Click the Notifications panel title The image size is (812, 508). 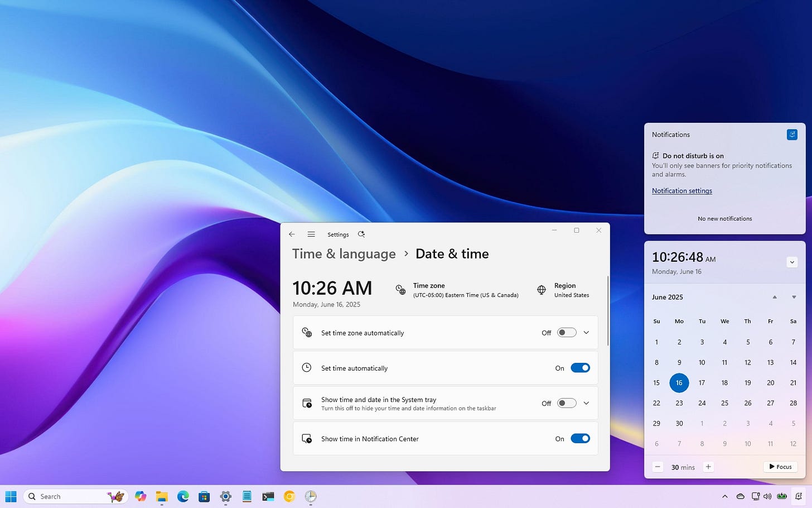pyautogui.click(x=671, y=135)
